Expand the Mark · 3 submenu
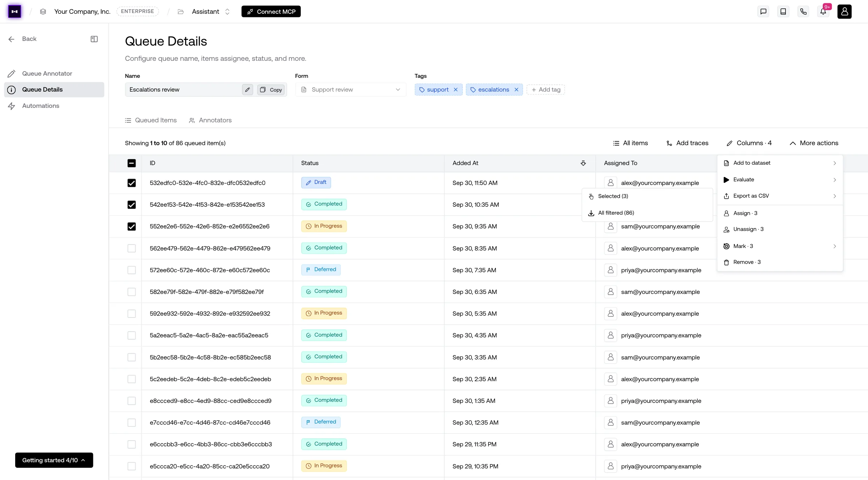The image size is (868, 480). [780, 246]
